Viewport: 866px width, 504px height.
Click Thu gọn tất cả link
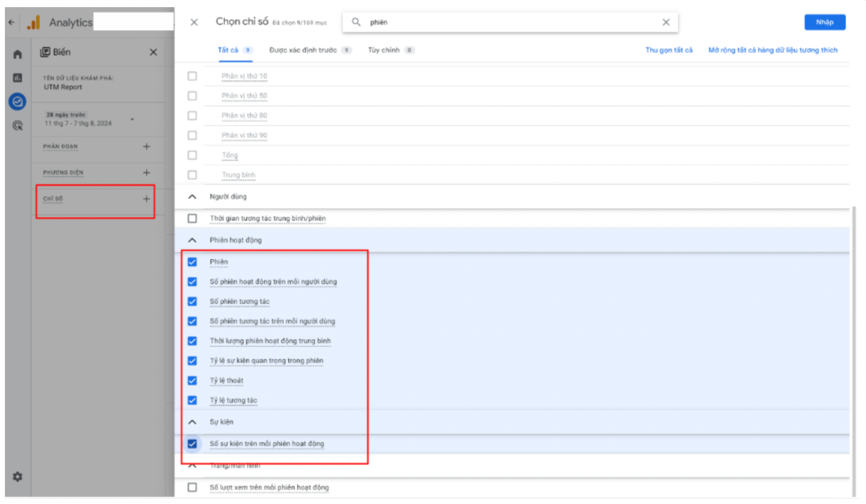coord(669,50)
